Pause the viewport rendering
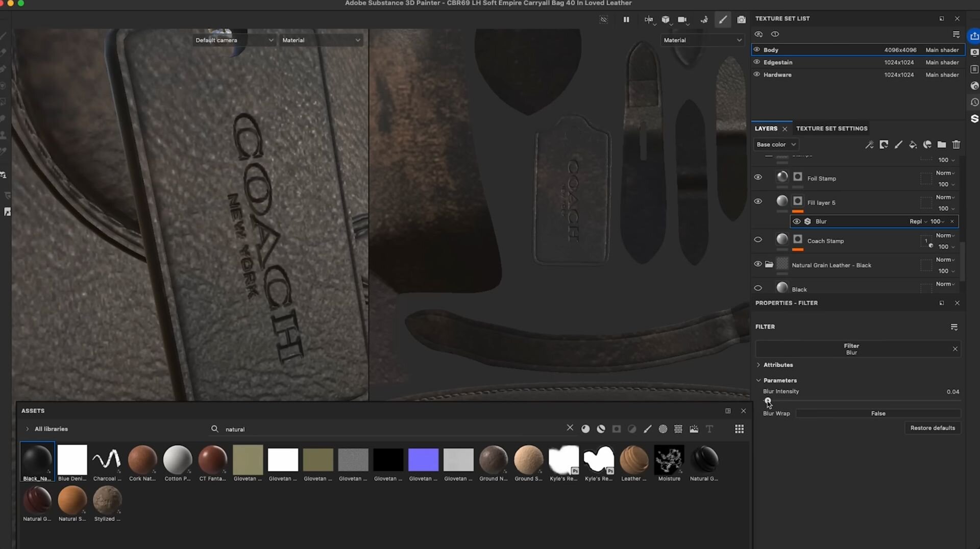Image resolution: width=980 pixels, height=549 pixels. pyautogui.click(x=626, y=20)
